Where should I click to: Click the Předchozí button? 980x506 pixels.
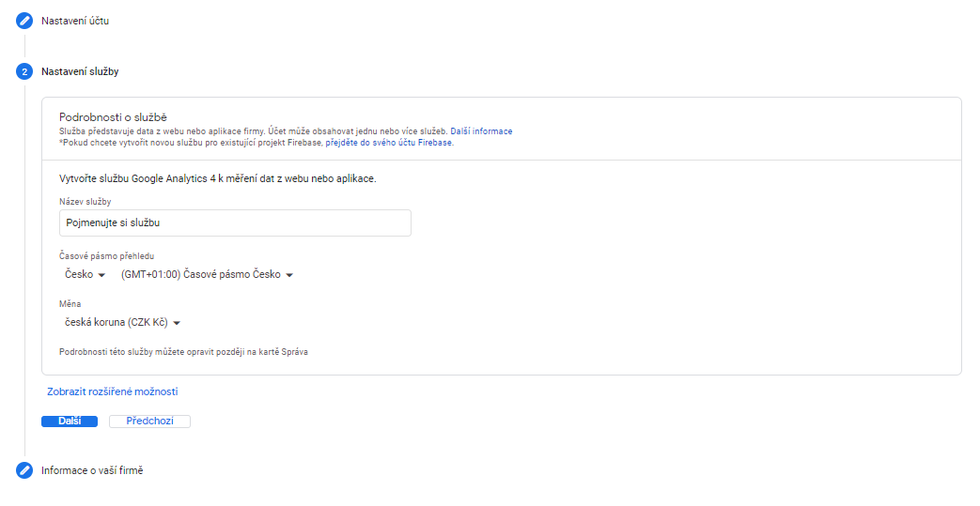(x=150, y=422)
